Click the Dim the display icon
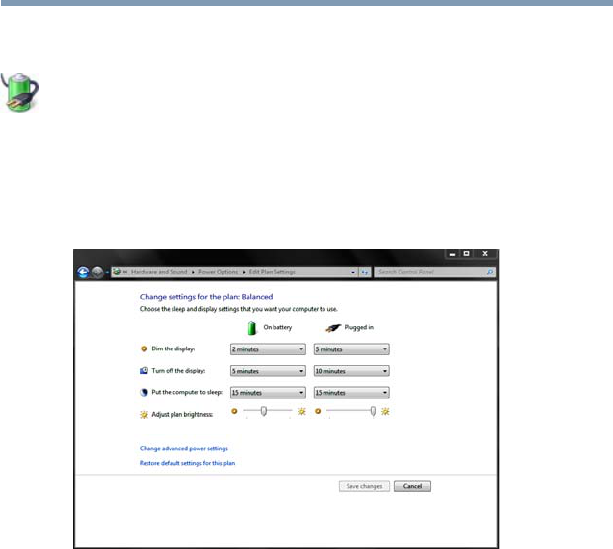This screenshot has height=549, width=613. (x=144, y=349)
